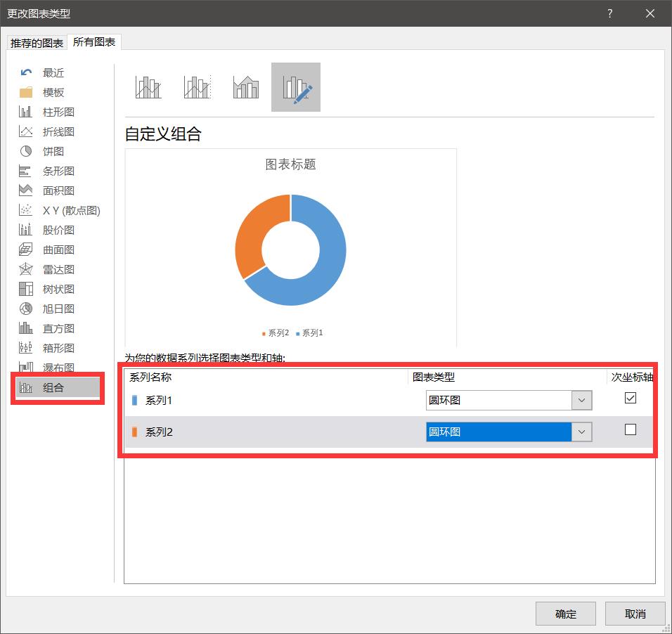The height and width of the screenshot is (634, 672).
Task: Select the first clustered column combo subtype icon
Action: (x=148, y=86)
